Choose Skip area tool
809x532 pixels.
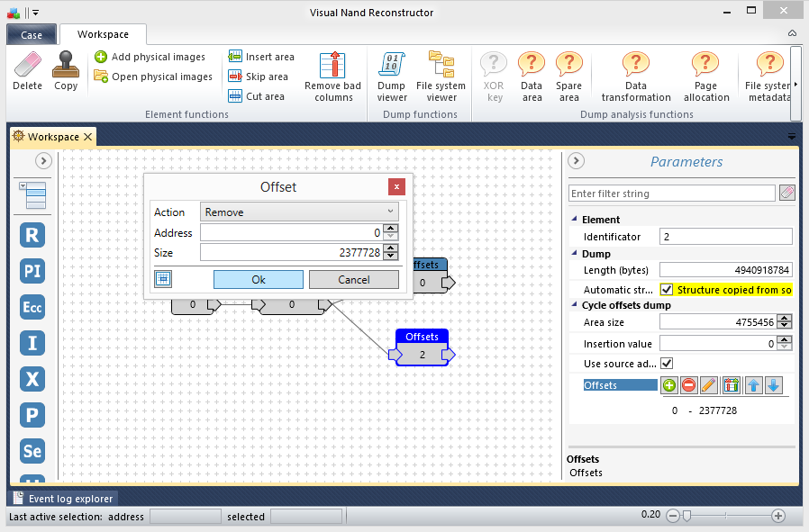pos(258,77)
